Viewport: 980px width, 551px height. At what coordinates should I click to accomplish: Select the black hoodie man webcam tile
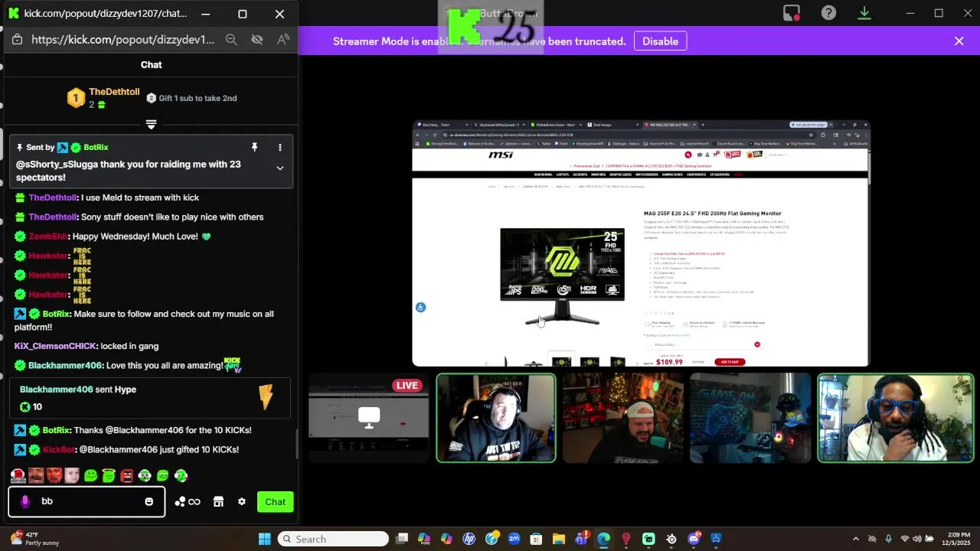tap(496, 419)
